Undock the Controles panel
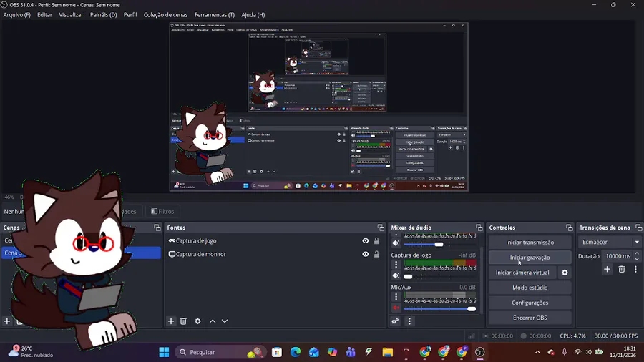This screenshot has width=644, height=362. (569, 228)
